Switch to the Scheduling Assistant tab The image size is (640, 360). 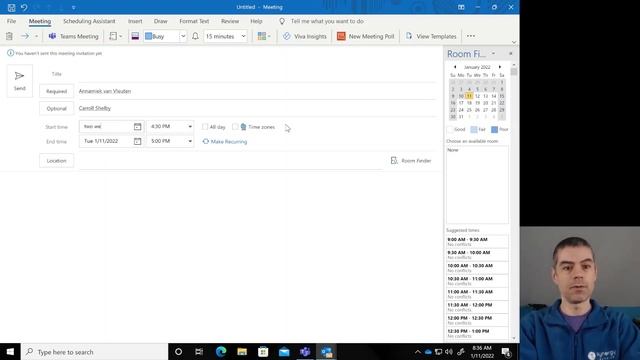click(x=89, y=21)
